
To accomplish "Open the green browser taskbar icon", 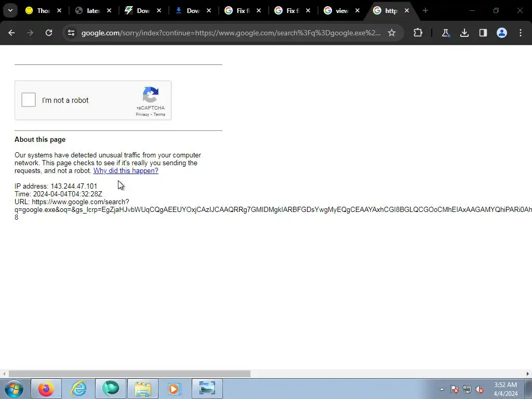I will tap(111, 389).
